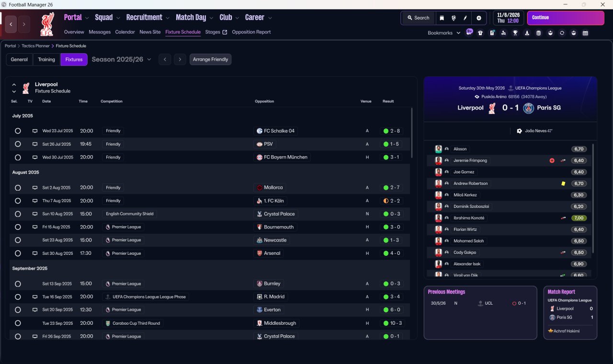This screenshot has width=613, height=364.
Task: Click the Continue button
Action: 566,18
